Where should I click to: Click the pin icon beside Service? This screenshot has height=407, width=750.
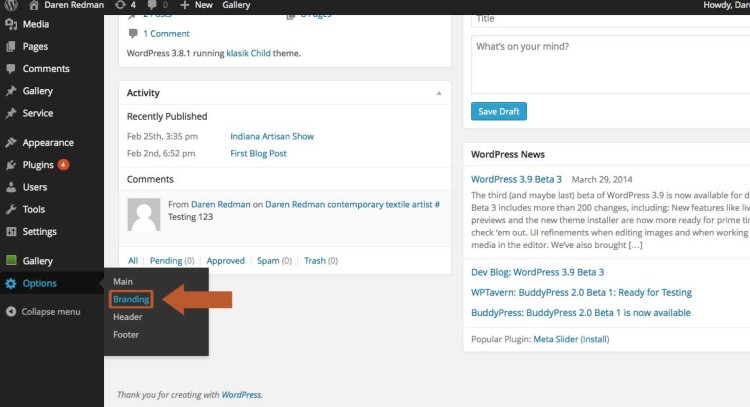pos(11,113)
